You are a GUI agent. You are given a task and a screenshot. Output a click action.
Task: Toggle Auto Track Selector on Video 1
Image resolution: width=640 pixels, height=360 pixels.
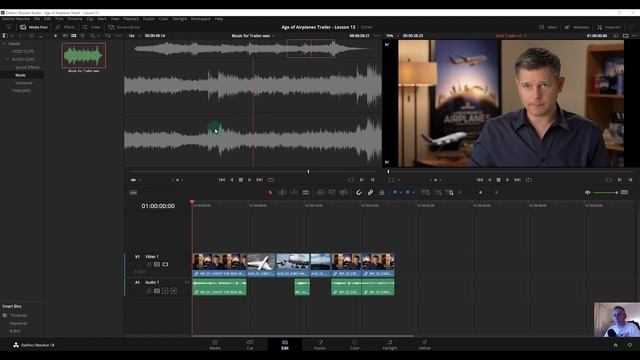157,264
